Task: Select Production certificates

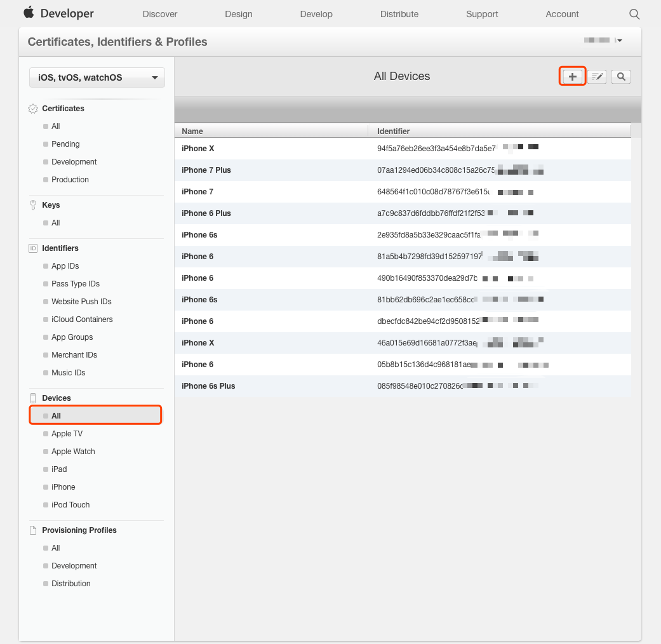Action: (70, 179)
